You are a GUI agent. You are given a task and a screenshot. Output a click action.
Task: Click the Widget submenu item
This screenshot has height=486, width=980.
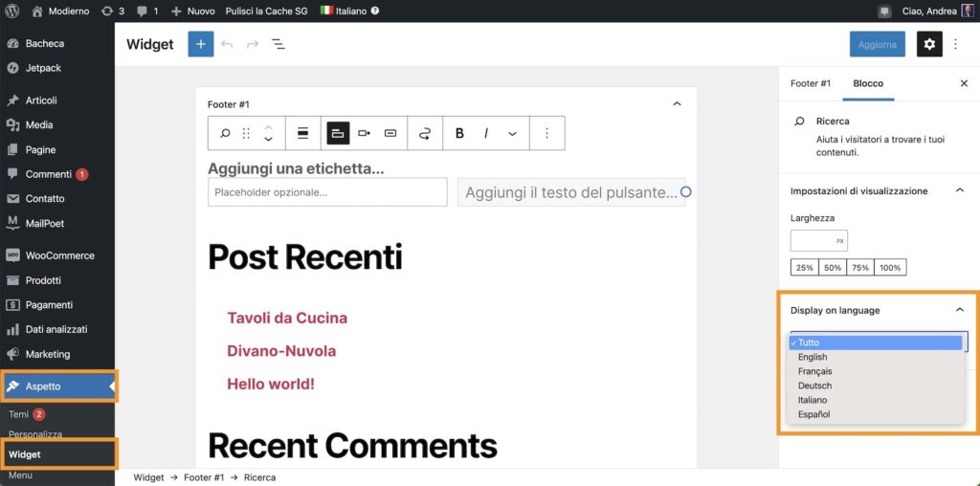(25, 454)
